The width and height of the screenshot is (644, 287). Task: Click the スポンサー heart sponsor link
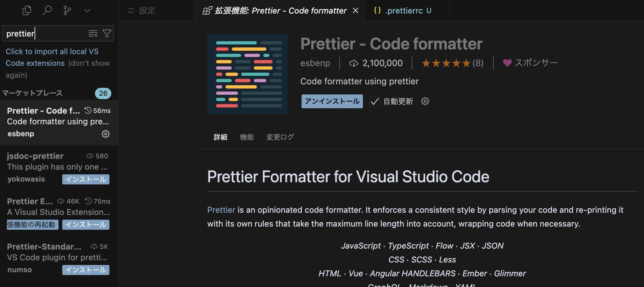point(530,63)
